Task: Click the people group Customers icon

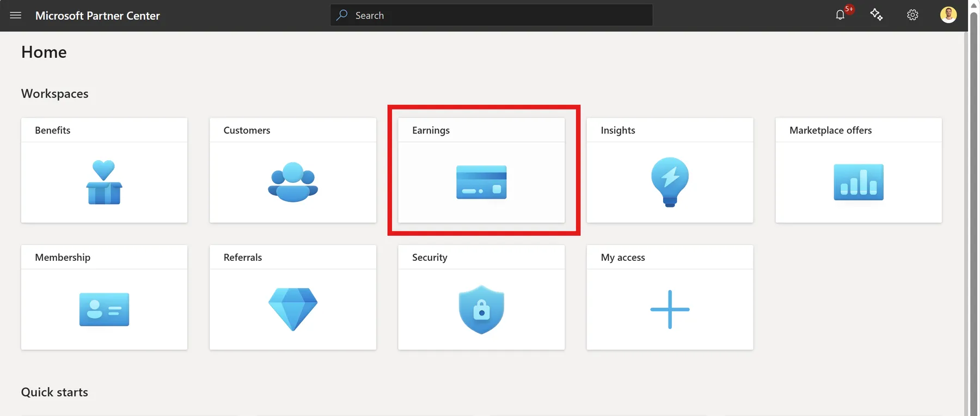Action: pos(293,182)
